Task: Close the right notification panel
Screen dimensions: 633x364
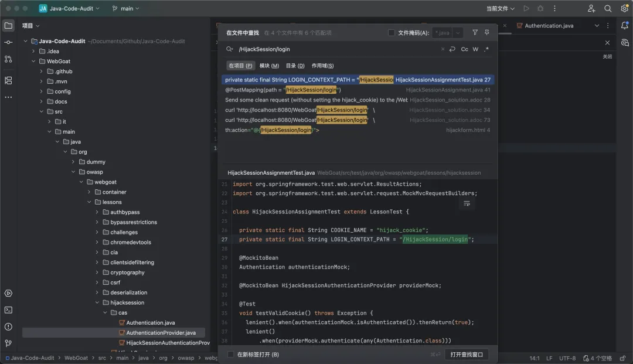Action: coord(607,42)
